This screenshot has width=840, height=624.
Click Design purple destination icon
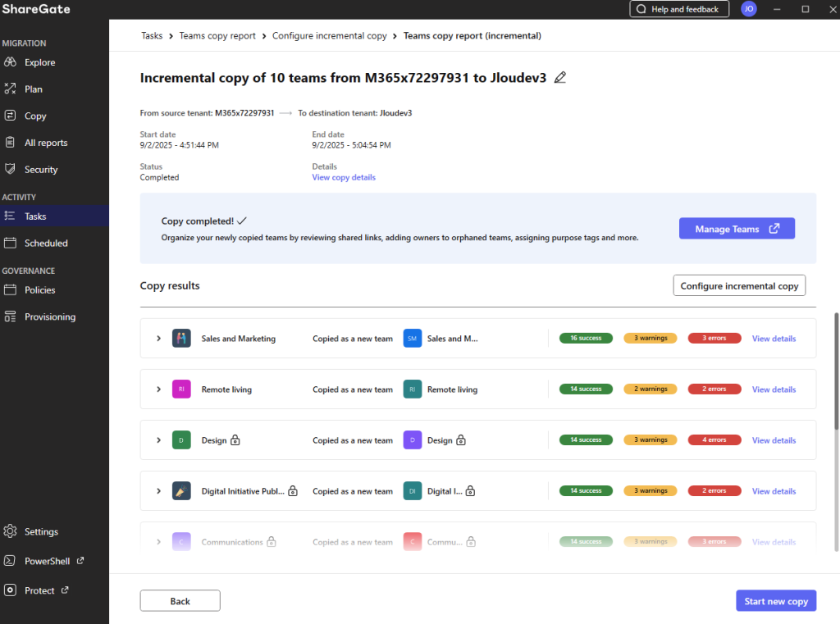click(412, 440)
